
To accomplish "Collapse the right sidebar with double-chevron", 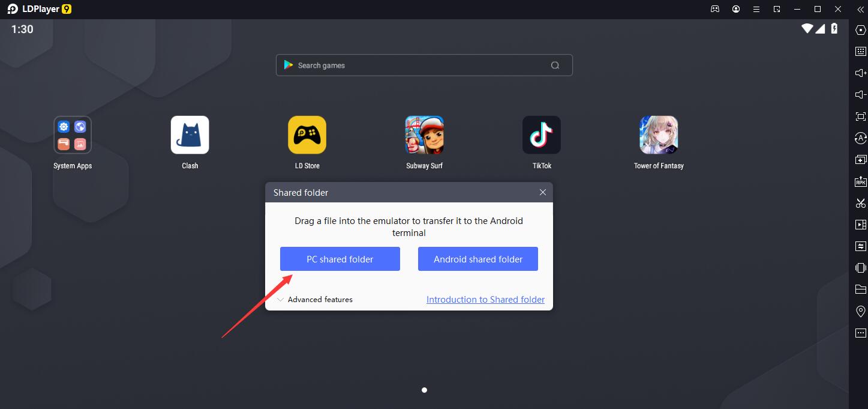I will (x=860, y=9).
